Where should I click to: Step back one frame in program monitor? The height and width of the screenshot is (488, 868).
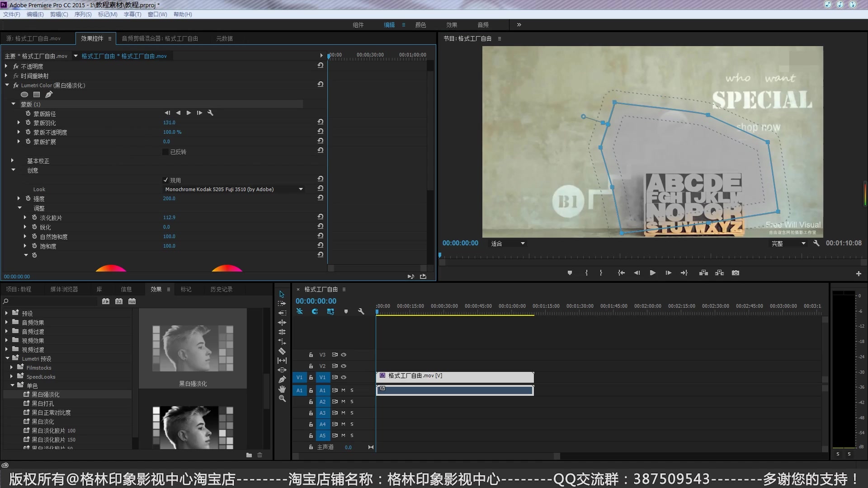pyautogui.click(x=637, y=273)
